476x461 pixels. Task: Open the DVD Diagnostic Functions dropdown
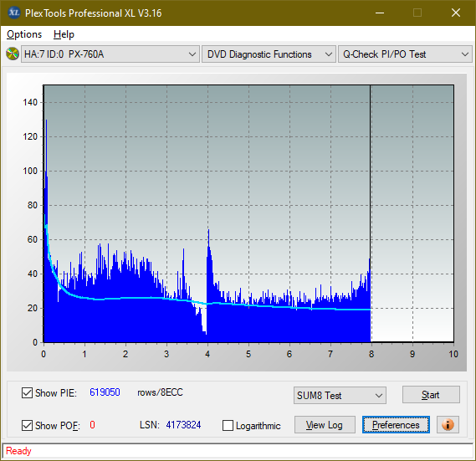tap(269, 54)
